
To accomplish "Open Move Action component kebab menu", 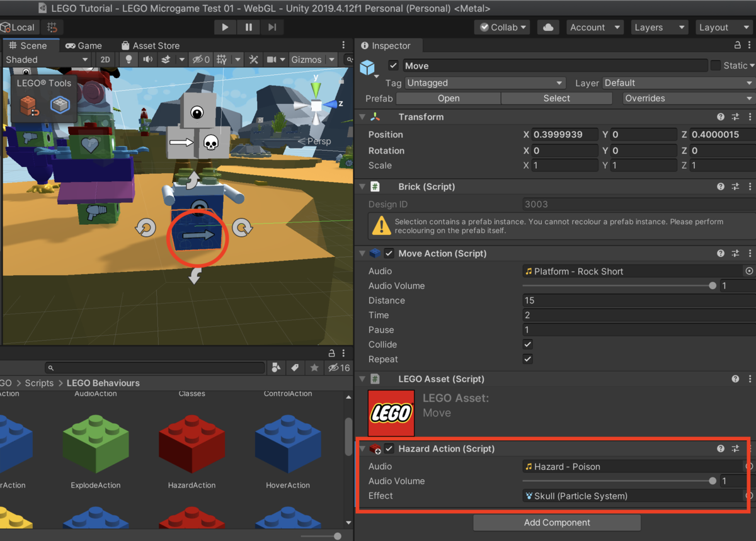I will tap(750, 253).
